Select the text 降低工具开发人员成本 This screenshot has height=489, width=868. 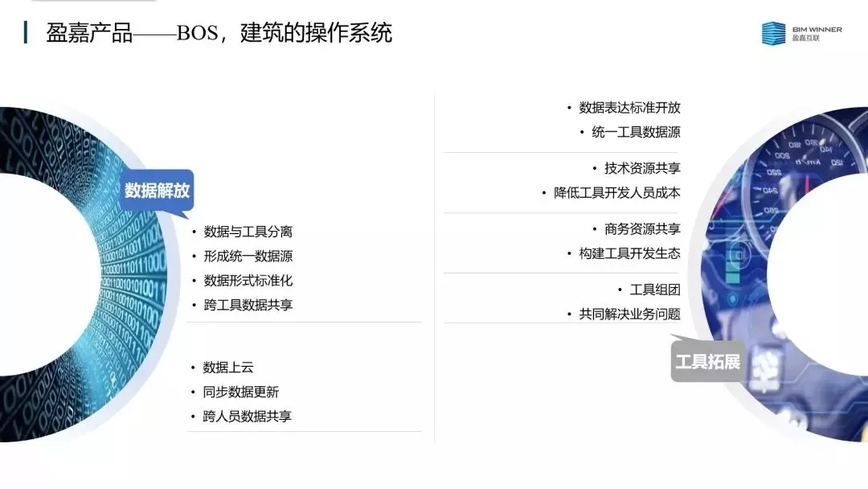(x=616, y=193)
